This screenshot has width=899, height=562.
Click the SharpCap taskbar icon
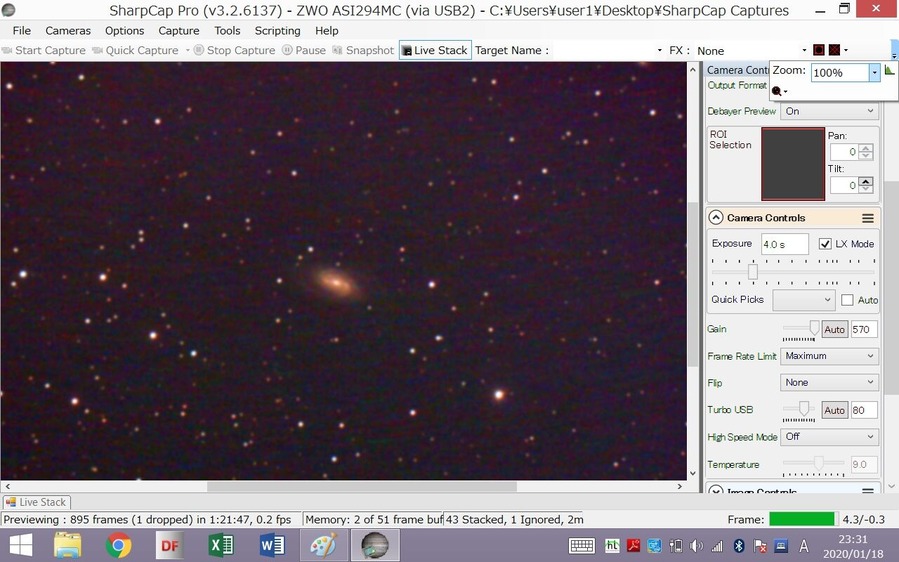coord(375,545)
